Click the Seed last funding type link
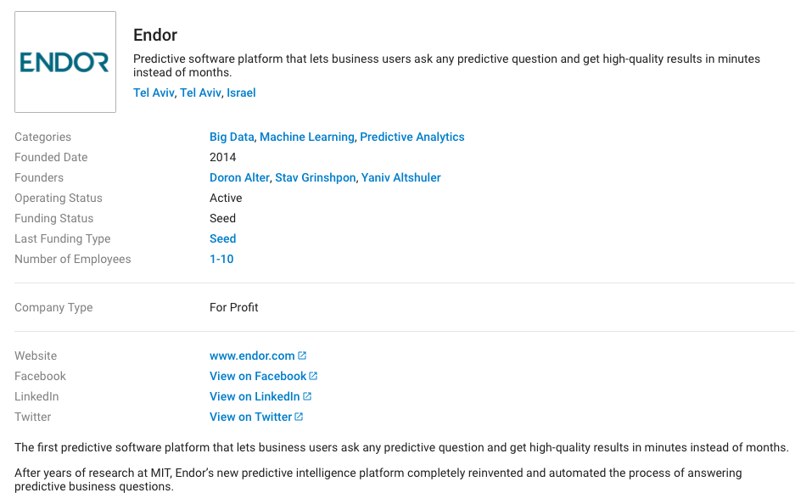 222,238
